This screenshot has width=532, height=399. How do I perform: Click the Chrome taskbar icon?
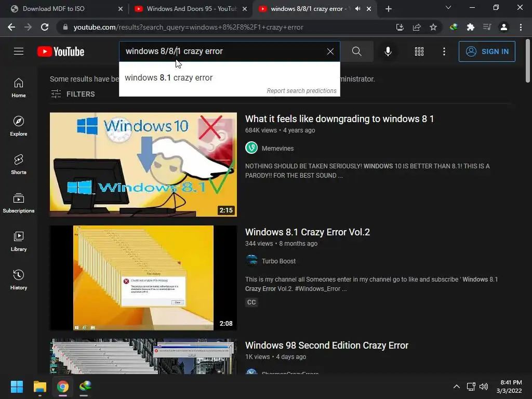pos(63,386)
